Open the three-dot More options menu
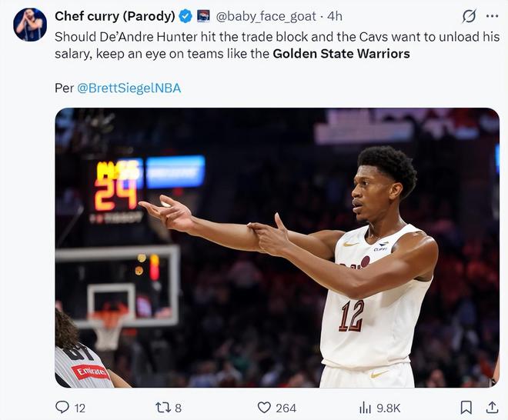508x420 pixels. [x=492, y=16]
